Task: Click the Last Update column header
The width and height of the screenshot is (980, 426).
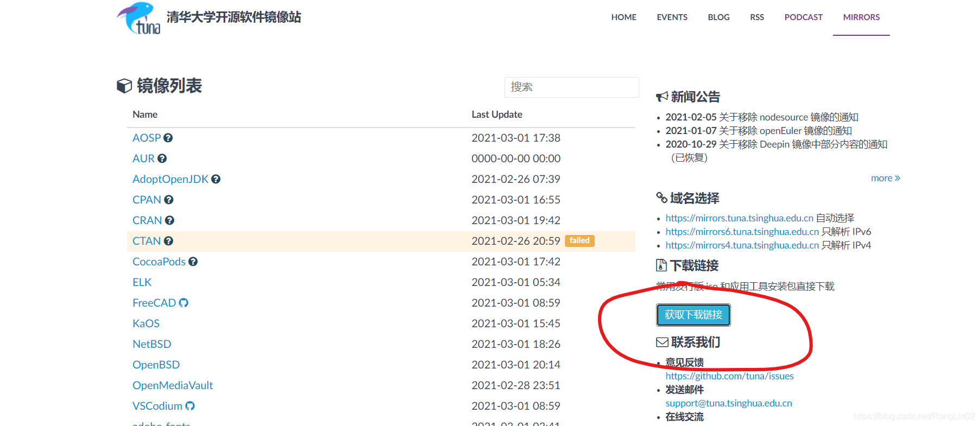Action: (x=497, y=115)
